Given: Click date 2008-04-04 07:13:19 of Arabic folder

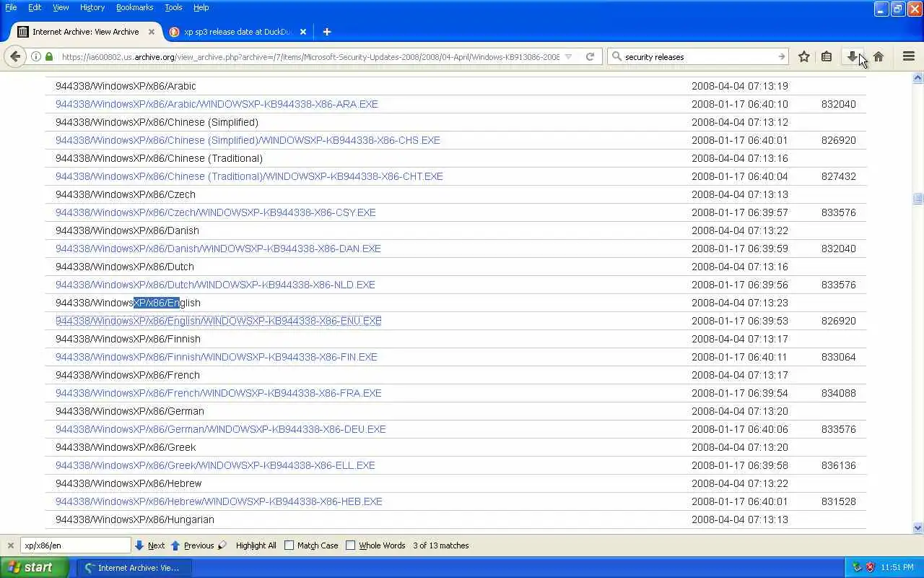Looking at the screenshot, I should [x=739, y=86].
